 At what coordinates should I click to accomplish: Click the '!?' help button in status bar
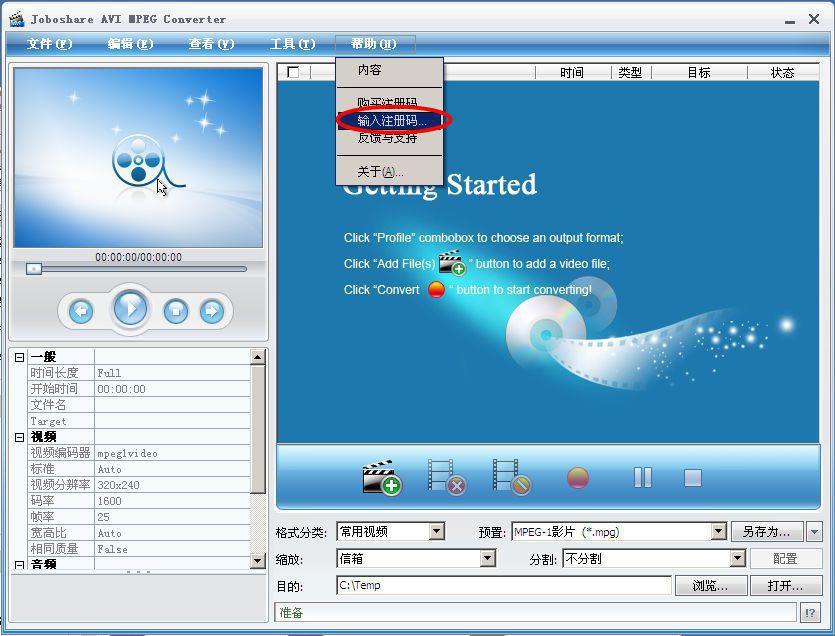[x=810, y=613]
